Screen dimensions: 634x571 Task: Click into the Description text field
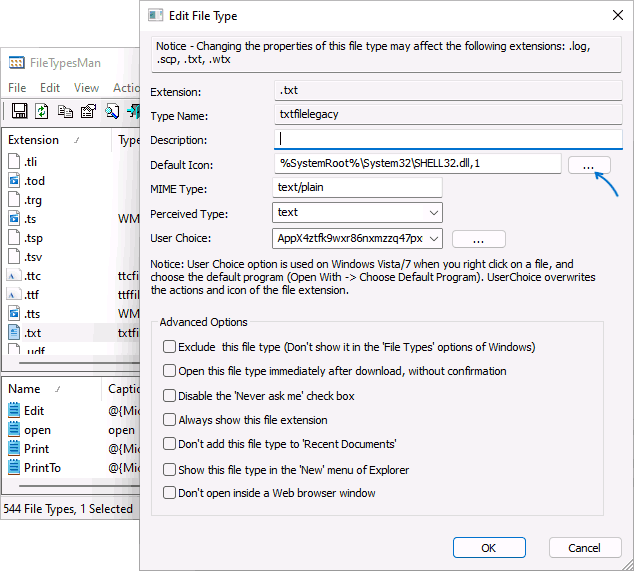click(x=445, y=139)
